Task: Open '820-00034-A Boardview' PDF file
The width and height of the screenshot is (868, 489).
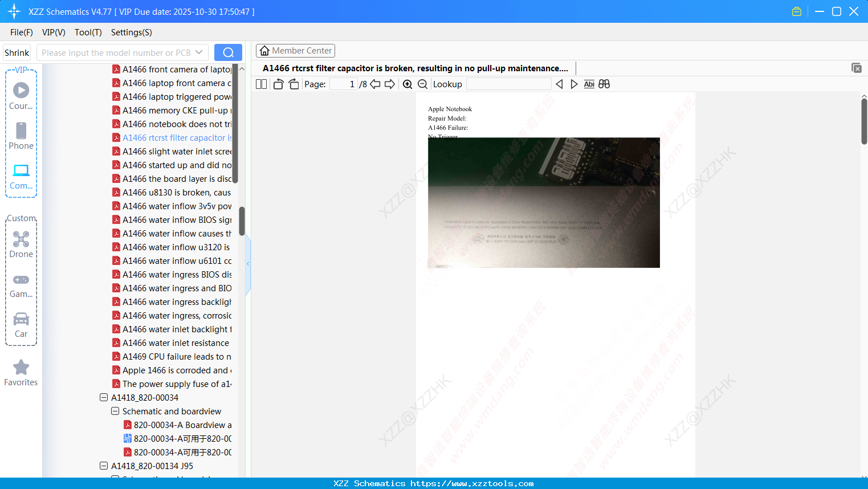Action: click(x=178, y=425)
